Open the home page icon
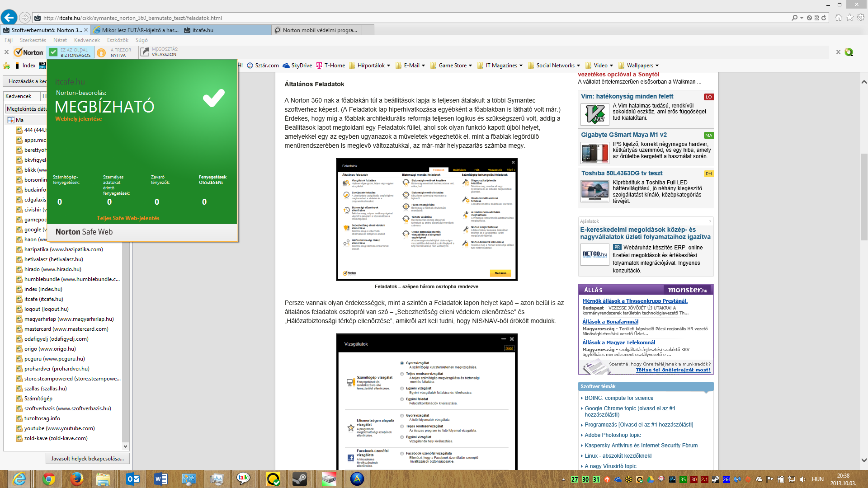 pos(839,17)
